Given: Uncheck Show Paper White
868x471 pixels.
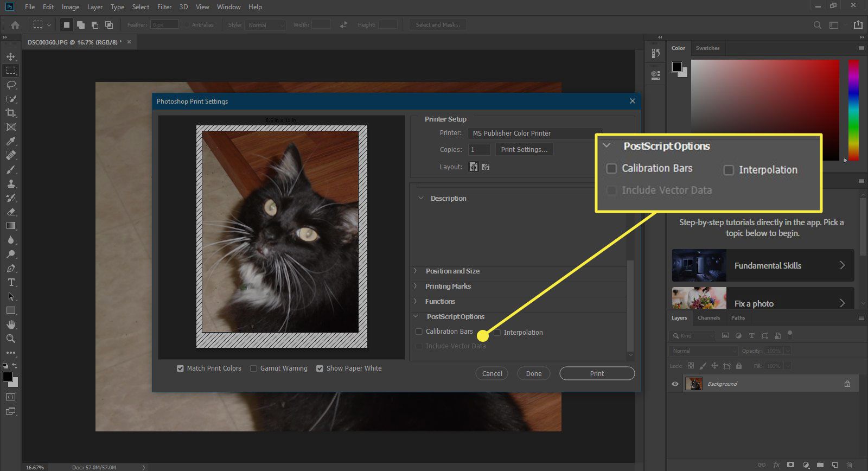Looking at the screenshot, I should click(320, 368).
